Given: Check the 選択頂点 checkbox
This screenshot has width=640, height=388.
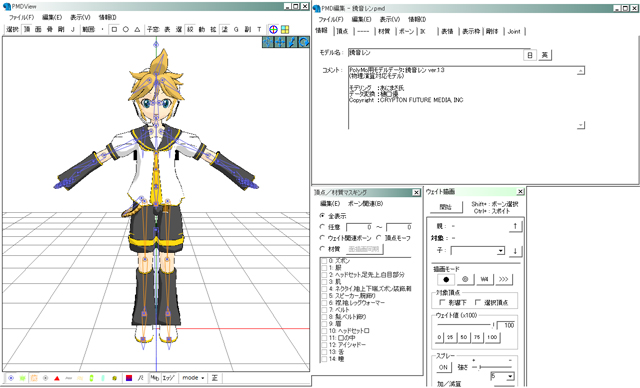Looking at the screenshot, I should pyautogui.click(x=478, y=302).
